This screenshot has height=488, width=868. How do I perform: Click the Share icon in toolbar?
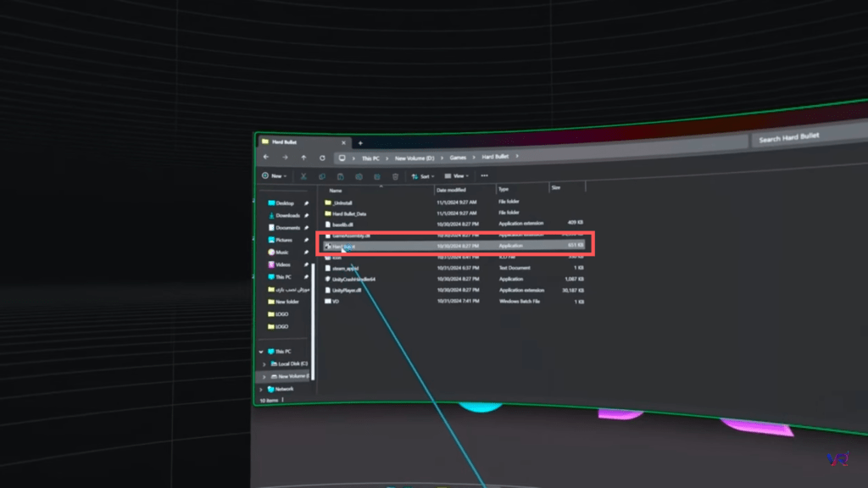click(376, 176)
